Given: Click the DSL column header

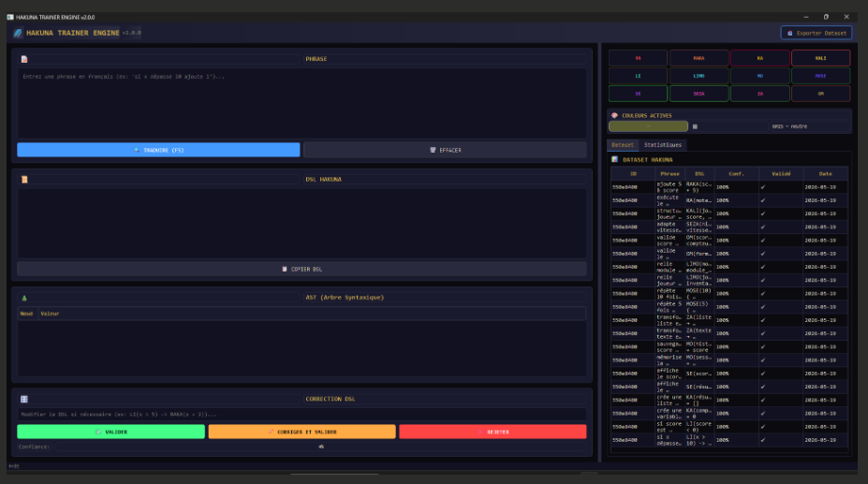Looking at the screenshot, I should (699, 174).
